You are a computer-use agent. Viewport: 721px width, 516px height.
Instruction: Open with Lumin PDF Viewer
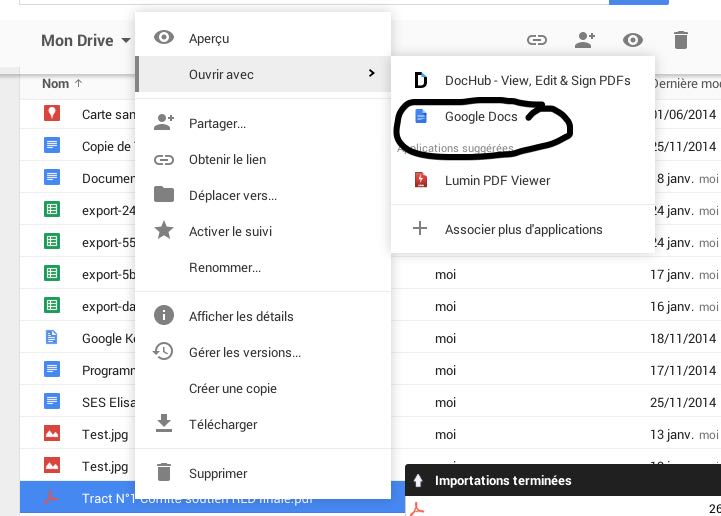[x=523, y=180]
